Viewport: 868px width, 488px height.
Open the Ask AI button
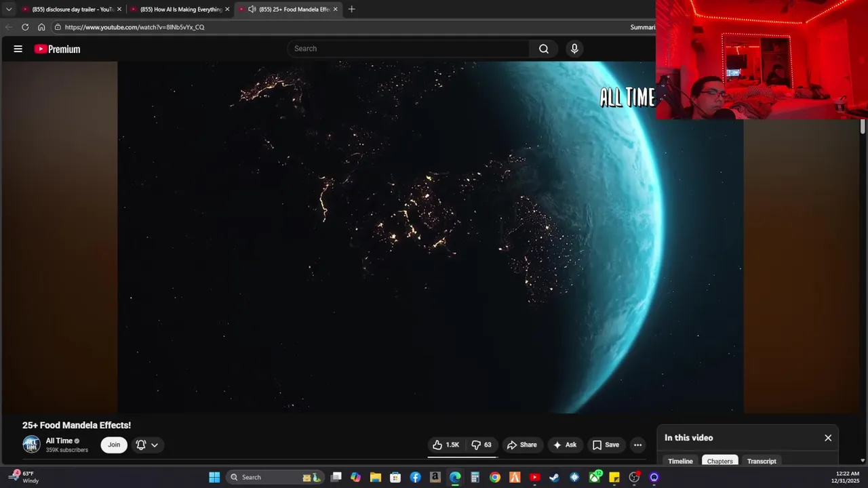[x=565, y=445]
